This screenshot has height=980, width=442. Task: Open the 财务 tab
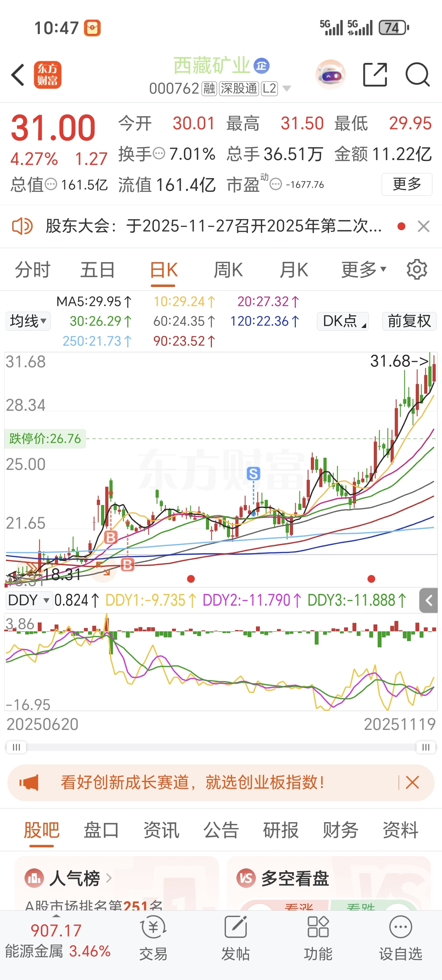341,830
